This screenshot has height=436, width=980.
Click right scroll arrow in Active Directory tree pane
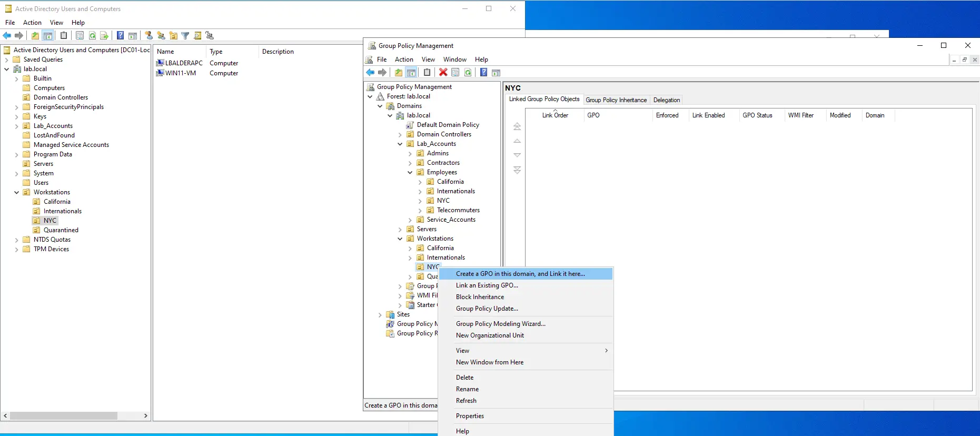pos(146,416)
